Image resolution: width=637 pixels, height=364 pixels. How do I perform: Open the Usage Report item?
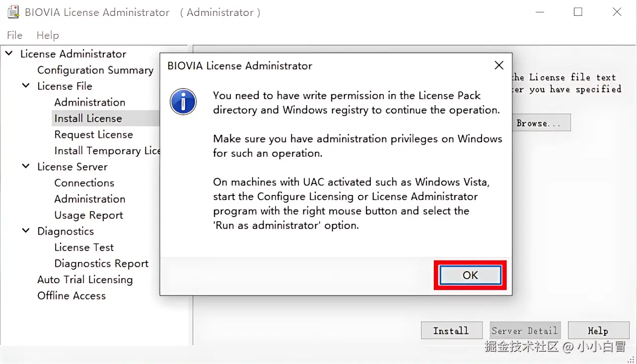click(x=88, y=215)
